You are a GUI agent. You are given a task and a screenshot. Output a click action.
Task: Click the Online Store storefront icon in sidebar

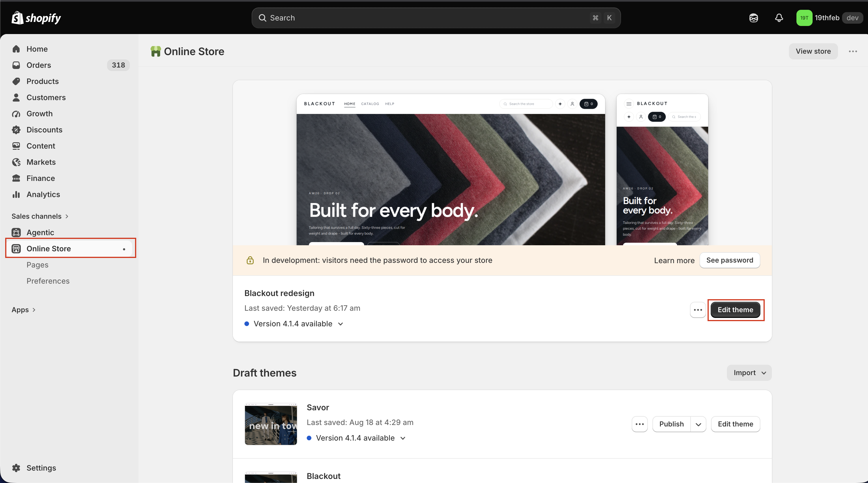pyautogui.click(x=16, y=249)
